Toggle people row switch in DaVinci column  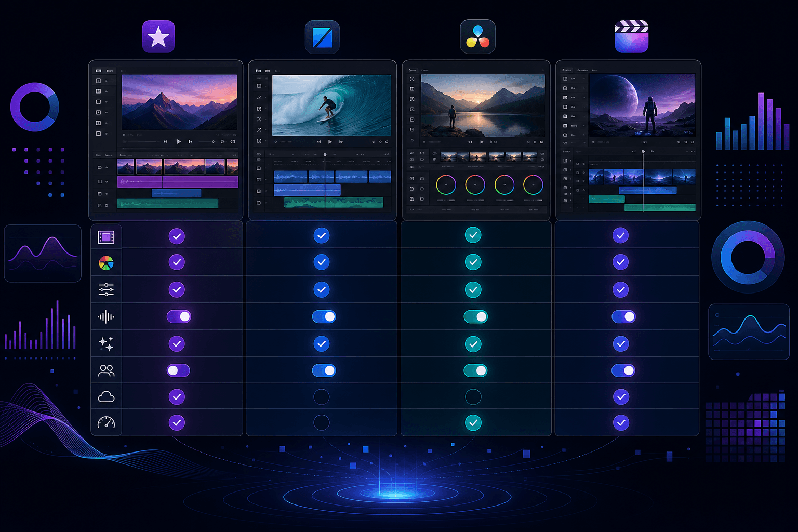tap(475, 370)
